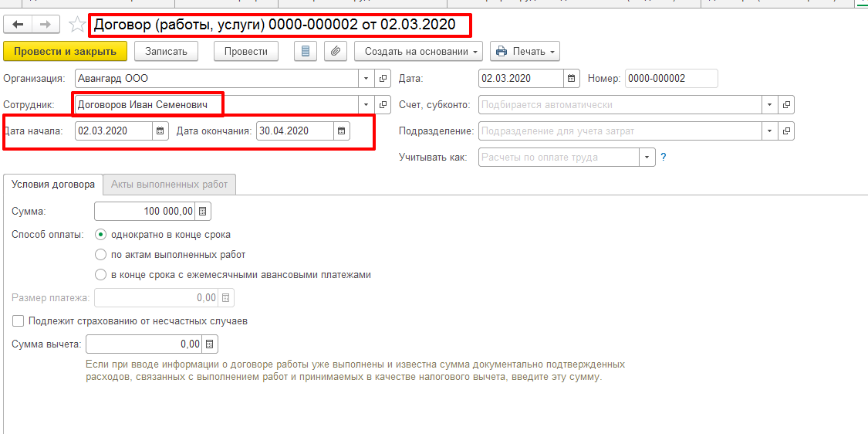Expand the Сотрудник dropdown list
Image resolution: width=868 pixels, height=434 pixels.
[365, 105]
